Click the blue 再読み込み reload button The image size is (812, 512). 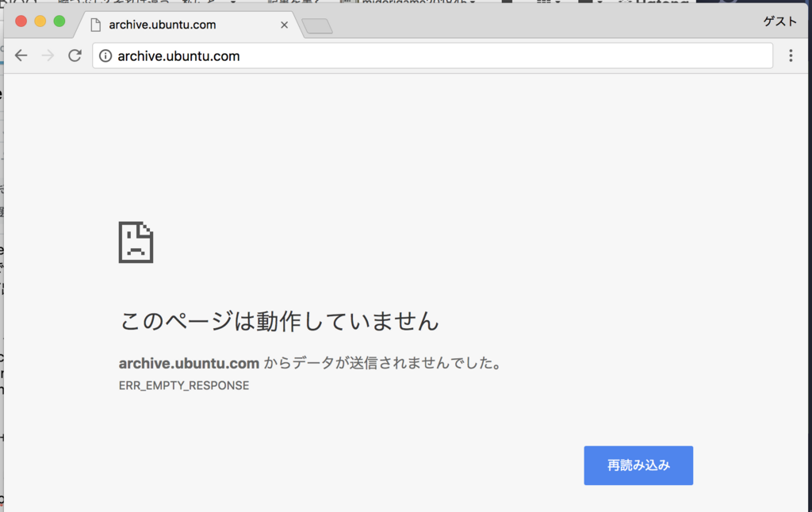[638, 465]
